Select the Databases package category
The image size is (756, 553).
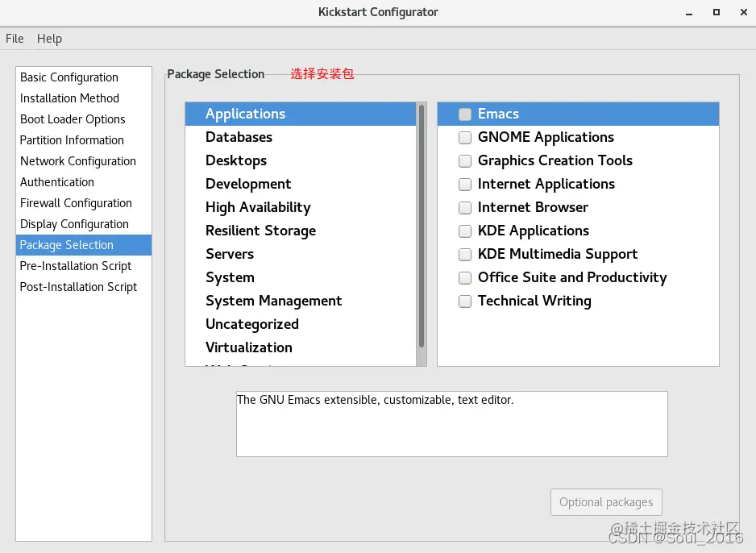click(x=301, y=137)
